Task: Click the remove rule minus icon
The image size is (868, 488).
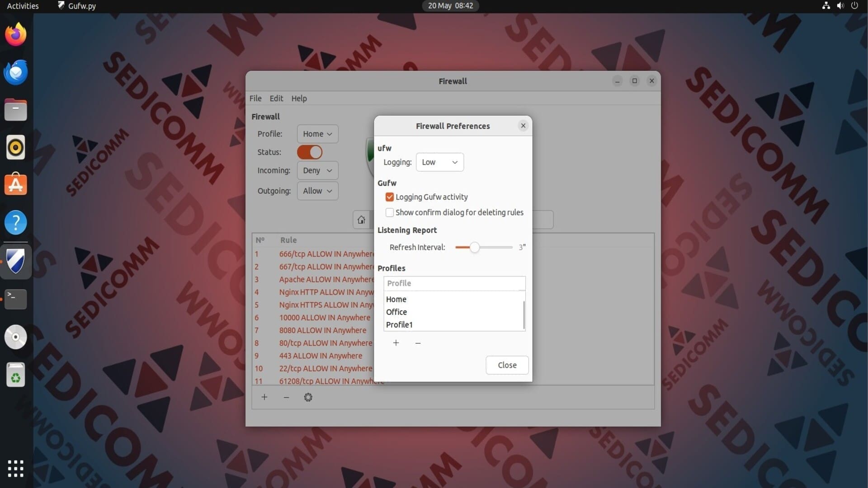Action: tap(286, 398)
